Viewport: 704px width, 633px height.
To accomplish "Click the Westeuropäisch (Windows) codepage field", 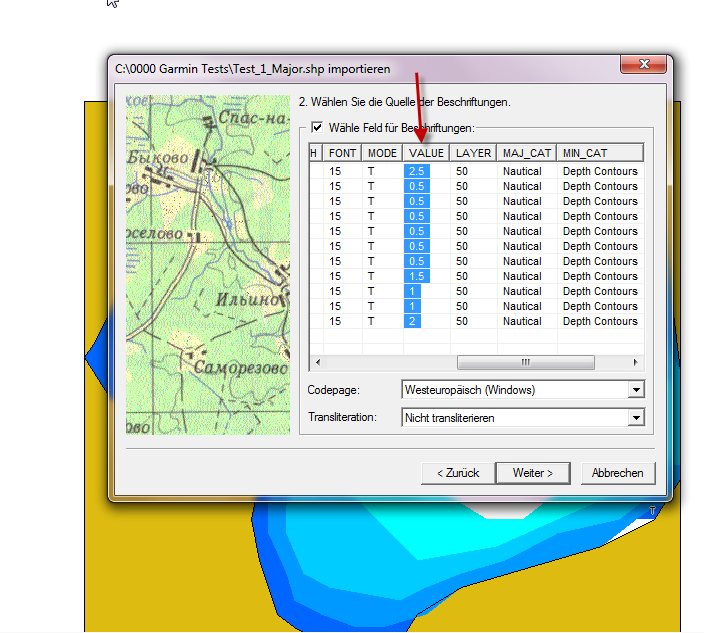I will pyautogui.click(x=513, y=389).
